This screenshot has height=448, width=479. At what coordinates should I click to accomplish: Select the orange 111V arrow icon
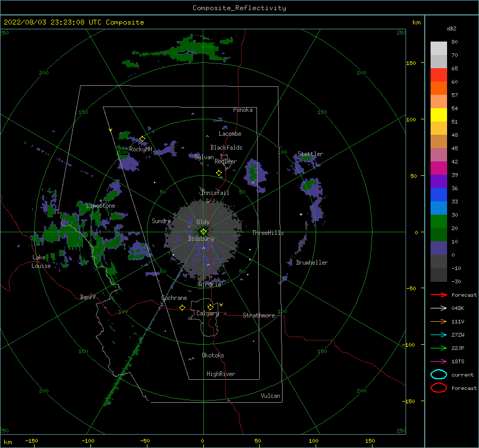pyautogui.click(x=439, y=321)
